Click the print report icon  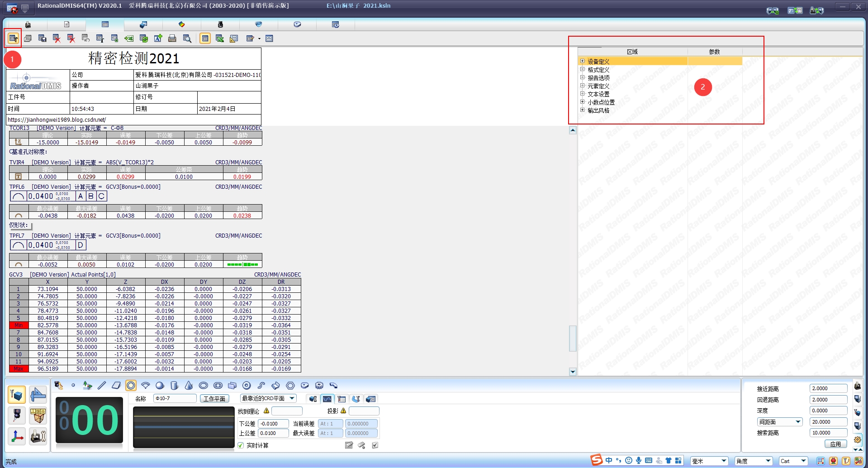172,38
